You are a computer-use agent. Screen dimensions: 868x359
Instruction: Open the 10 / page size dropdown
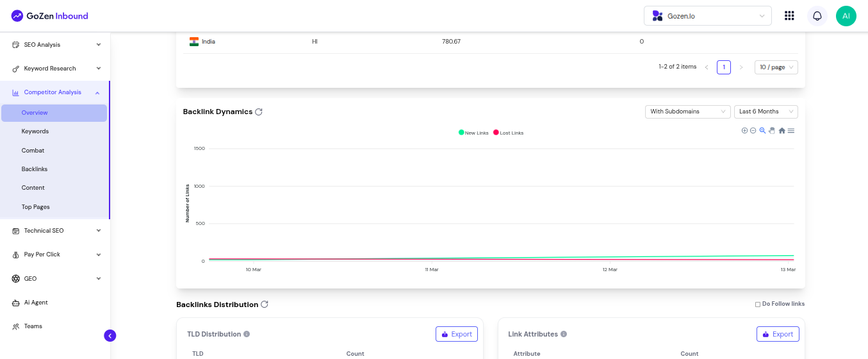(x=776, y=67)
